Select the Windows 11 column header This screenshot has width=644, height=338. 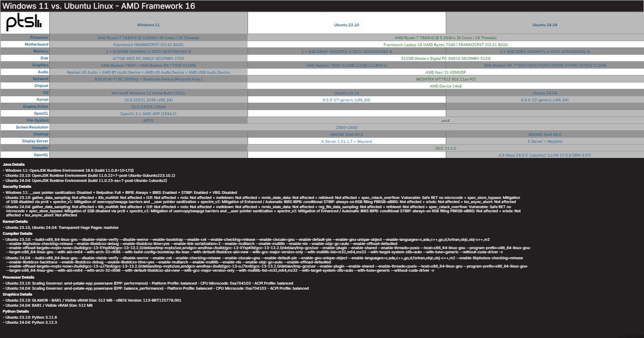(x=148, y=25)
